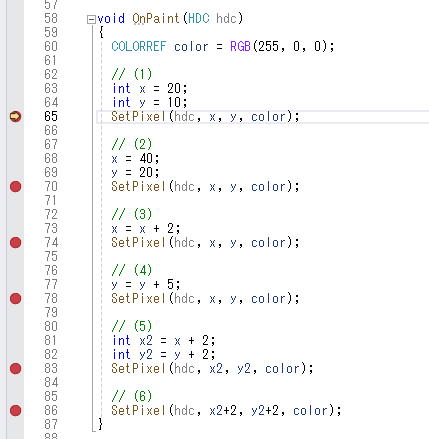The width and height of the screenshot is (429, 439).
Task: Toggle the breakpoint on line 74
Action: coord(15,242)
